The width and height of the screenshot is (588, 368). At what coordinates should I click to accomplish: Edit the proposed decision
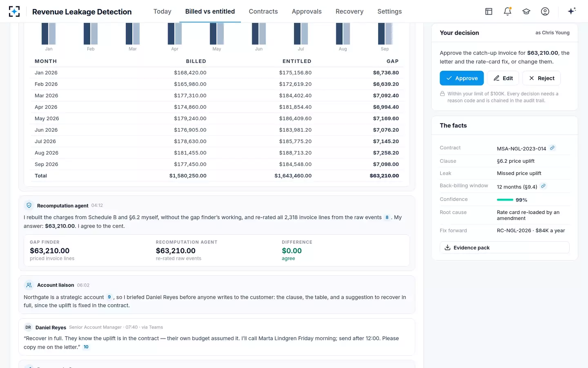tap(503, 78)
